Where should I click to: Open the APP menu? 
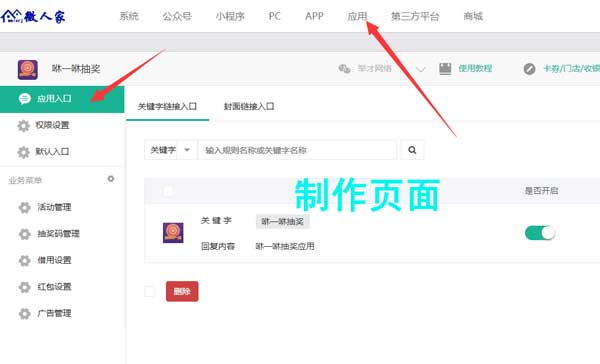tap(314, 16)
